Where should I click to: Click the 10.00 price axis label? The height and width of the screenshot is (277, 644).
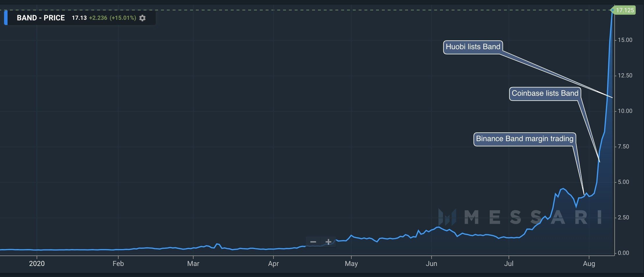click(x=625, y=111)
